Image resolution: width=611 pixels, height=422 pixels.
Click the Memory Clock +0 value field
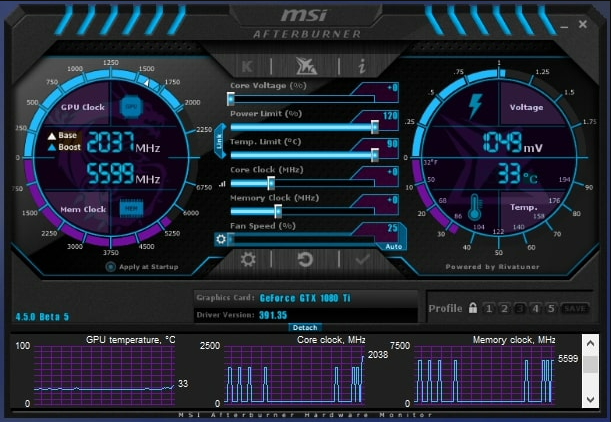coord(381,200)
